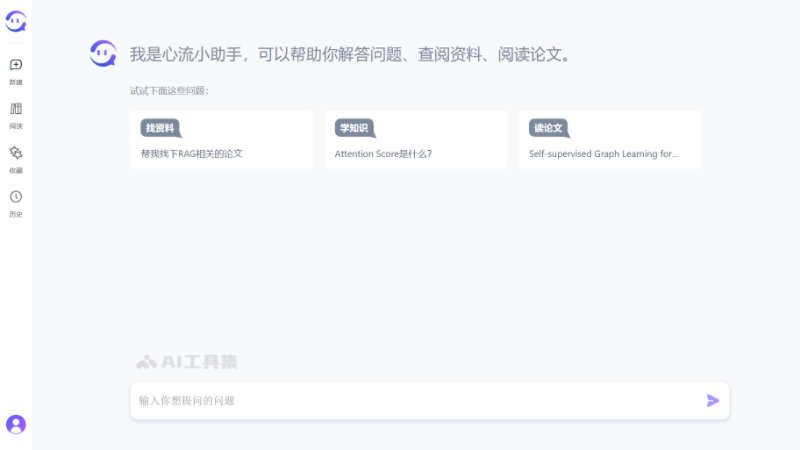Open the user avatar at sidebar bottom
This screenshot has width=800, height=450.
click(x=16, y=424)
